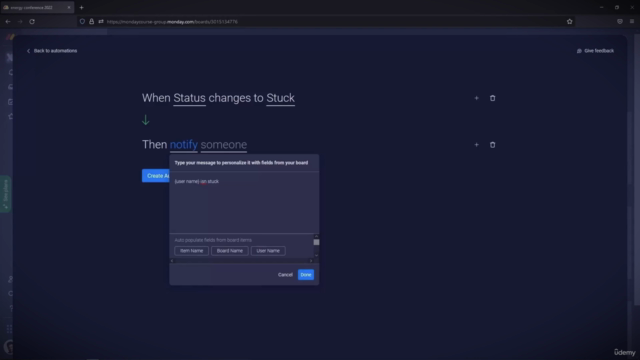Edit the notify message field

[x=184, y=144]
